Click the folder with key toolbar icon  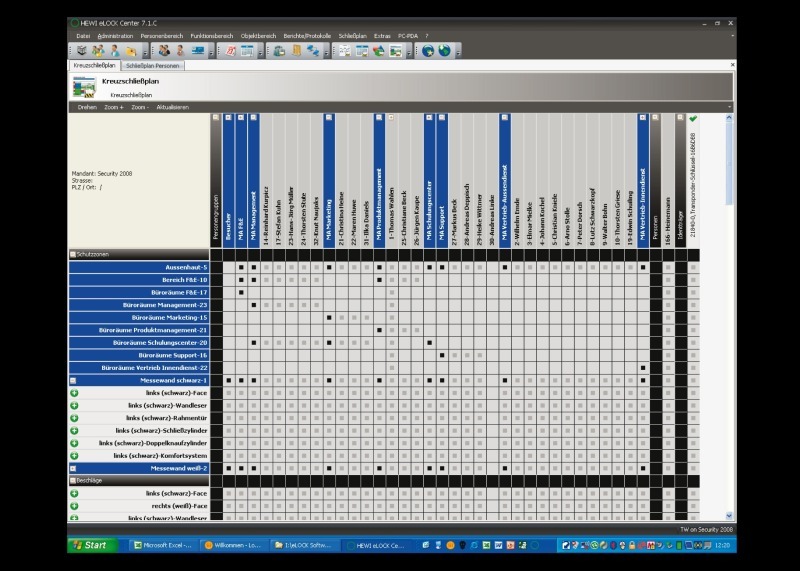pyautogui.click(x=131, y=51)
